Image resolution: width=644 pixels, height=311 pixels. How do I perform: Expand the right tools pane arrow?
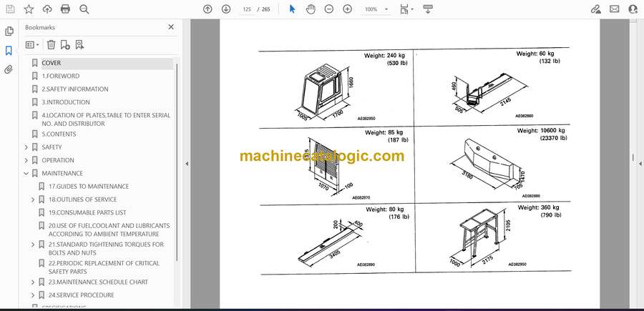coord(640,164)
